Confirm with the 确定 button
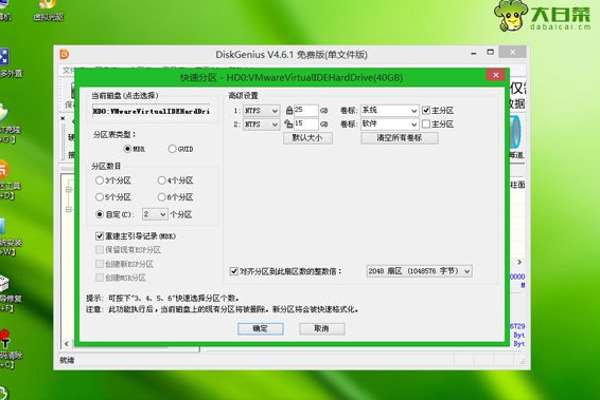600x400 pixels. (260, 328)
